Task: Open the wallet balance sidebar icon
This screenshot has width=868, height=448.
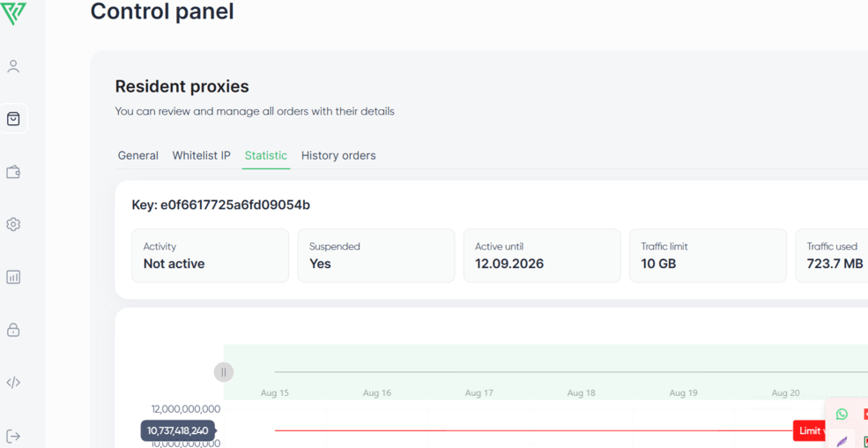Action: pos(13,172)
